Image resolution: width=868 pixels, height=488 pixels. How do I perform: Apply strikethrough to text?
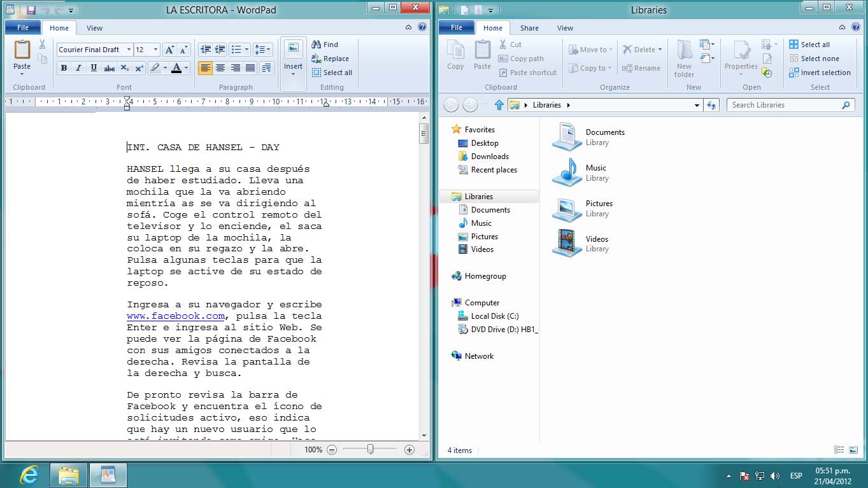coord(109,68)
